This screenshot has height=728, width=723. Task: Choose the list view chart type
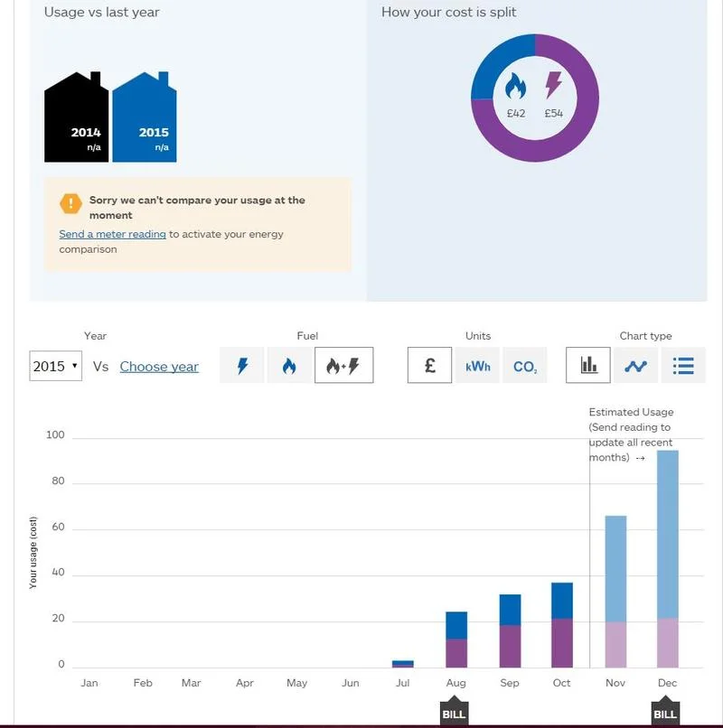point(683,366)
